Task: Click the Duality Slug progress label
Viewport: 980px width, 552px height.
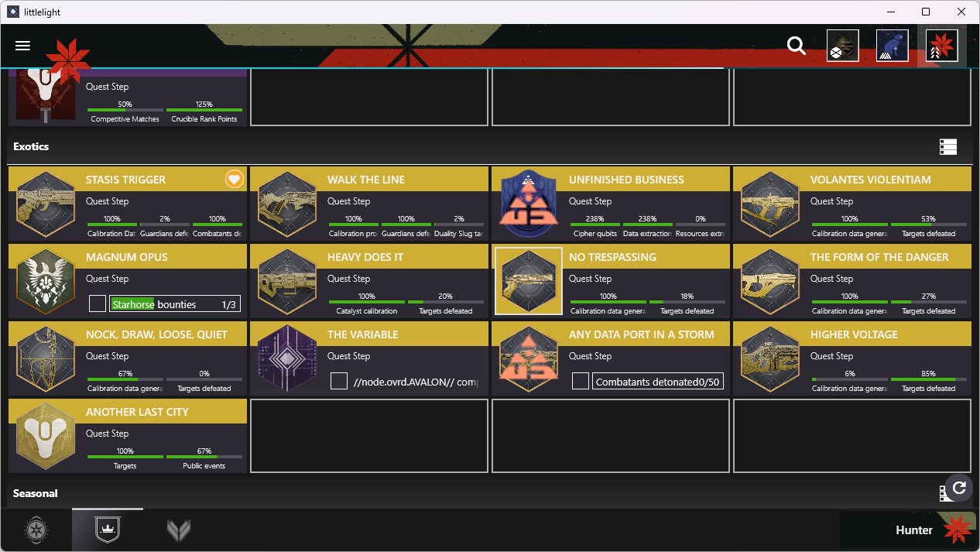Action: [460, 234]
